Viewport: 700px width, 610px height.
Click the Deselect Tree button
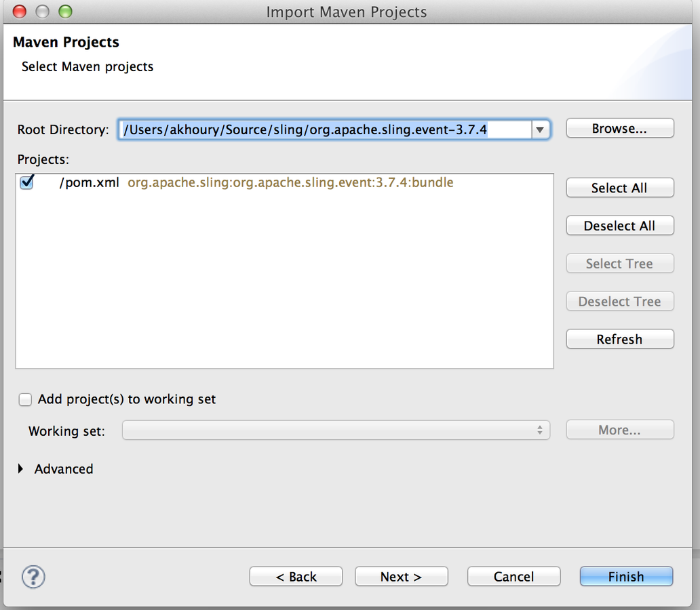point(620,302)
